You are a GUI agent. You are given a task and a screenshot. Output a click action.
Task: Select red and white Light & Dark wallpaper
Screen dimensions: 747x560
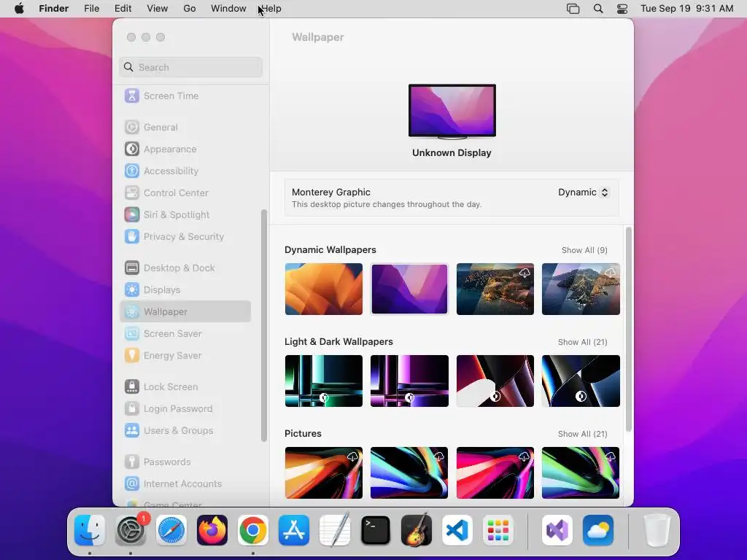(495, 381)
